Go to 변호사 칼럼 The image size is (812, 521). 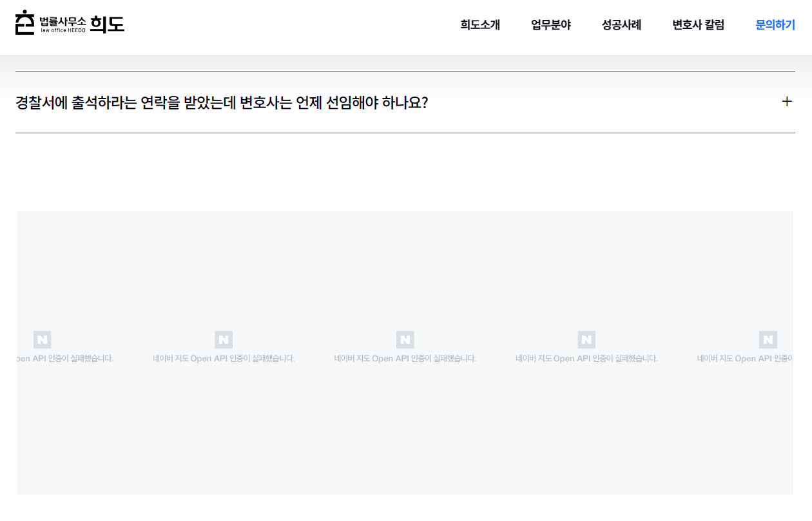tap(698, 24)
